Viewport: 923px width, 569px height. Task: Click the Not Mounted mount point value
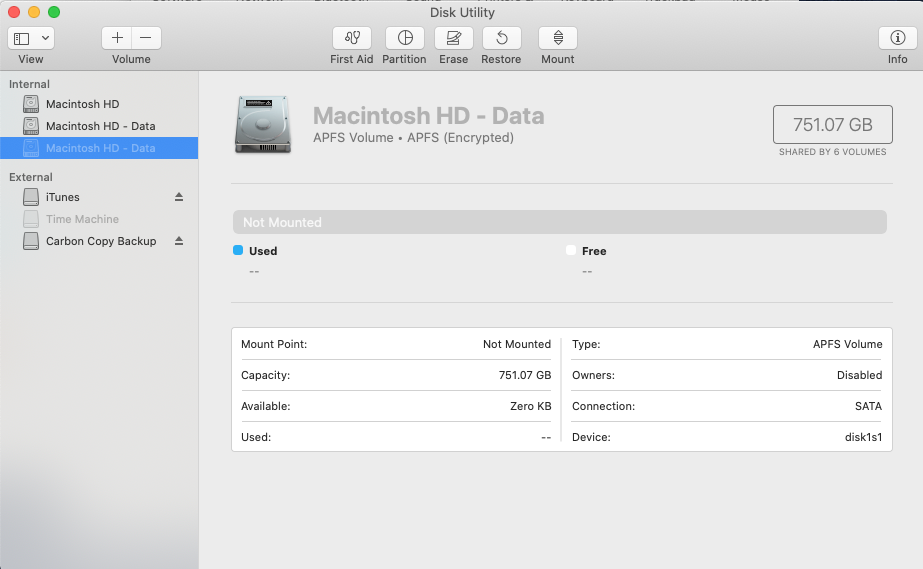pos(517,344)
